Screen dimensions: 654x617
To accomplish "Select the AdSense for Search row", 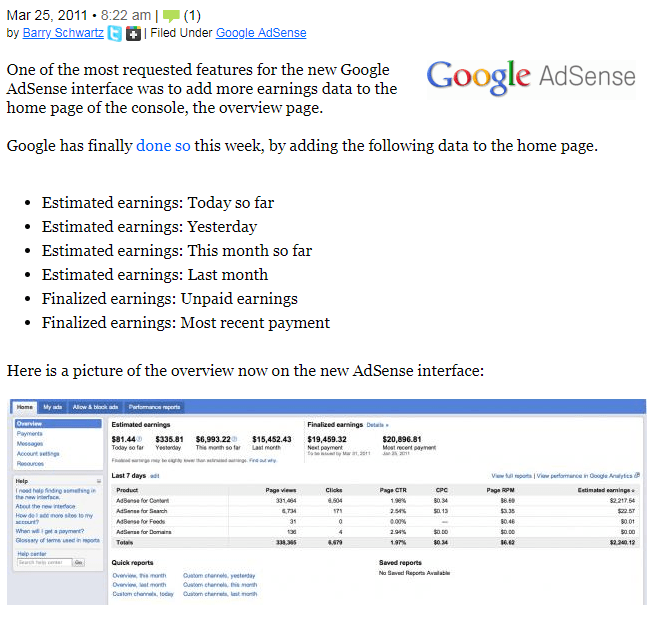I will click(x=375, y=511).
